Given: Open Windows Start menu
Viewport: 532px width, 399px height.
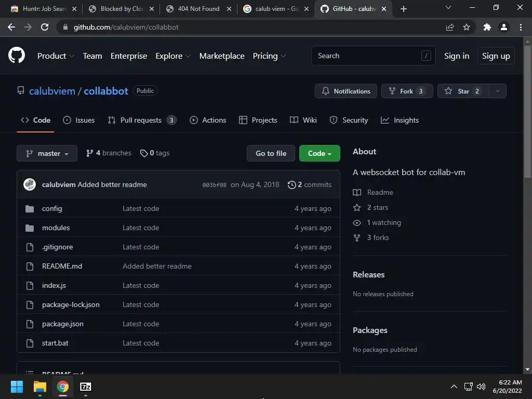Looking at the screenshot, I should click(x=17, y=387).
